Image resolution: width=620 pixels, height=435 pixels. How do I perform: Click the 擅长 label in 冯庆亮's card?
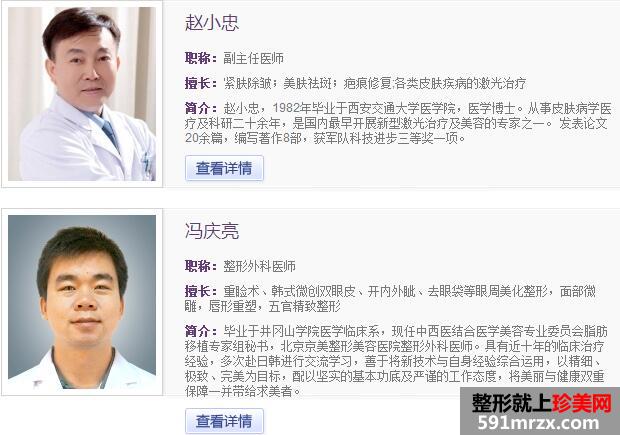201,291
